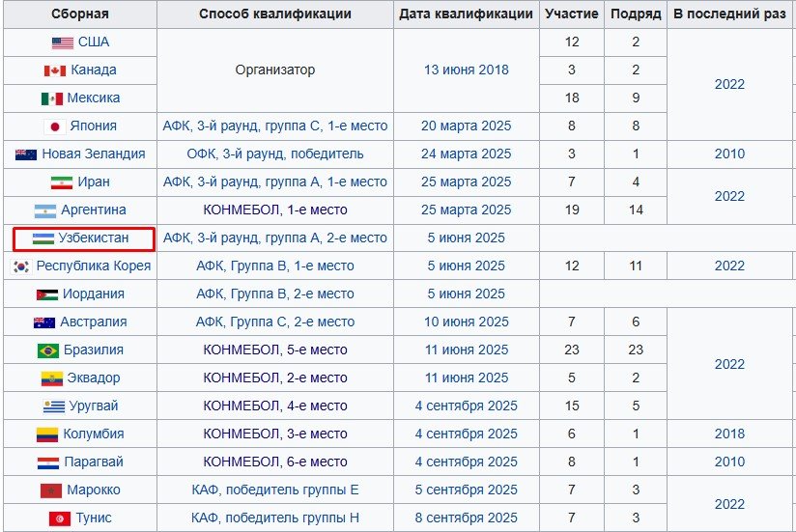Open the Эквадор team link

click(x=94, y=378)
